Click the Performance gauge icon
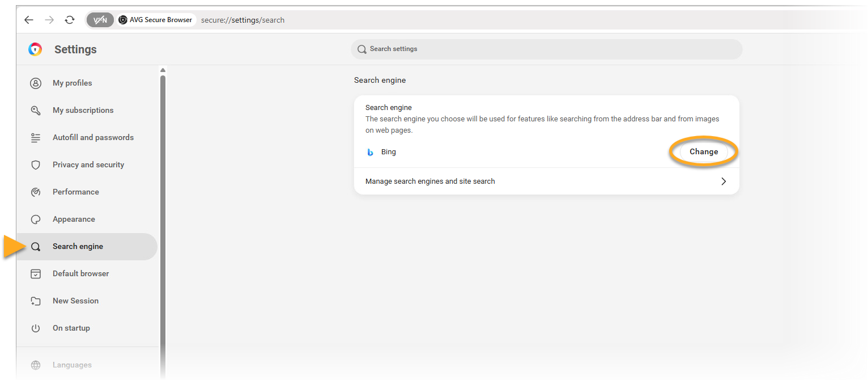The height and width of the screenshot is (380, 868). coord(36,192)
